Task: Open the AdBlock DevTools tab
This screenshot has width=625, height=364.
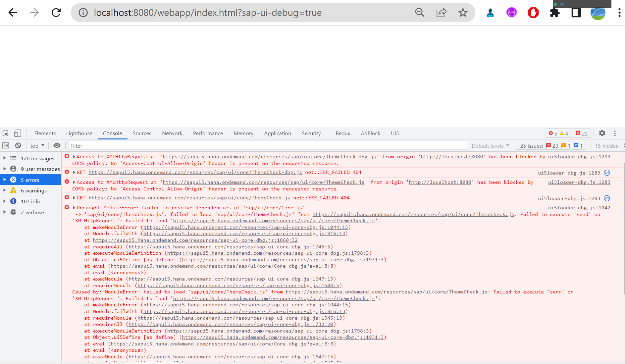Action: [371, 133]
